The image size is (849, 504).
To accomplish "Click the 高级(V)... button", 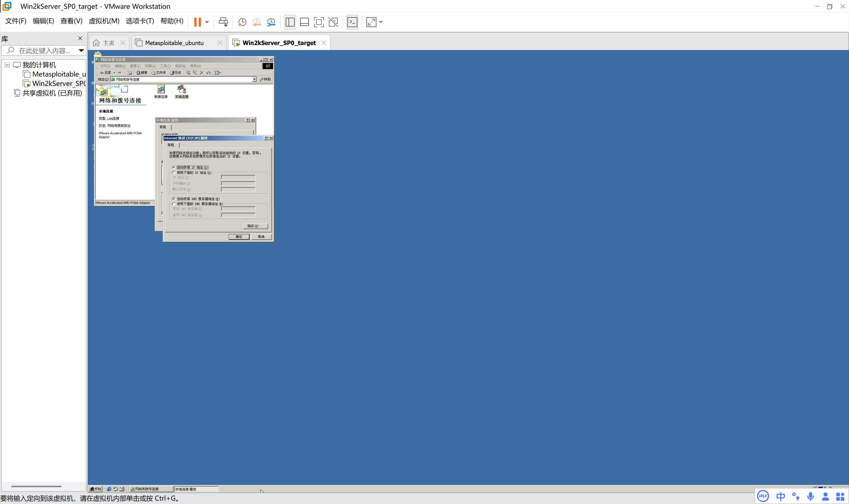I will pyautogui.click(x=255, y=226).
